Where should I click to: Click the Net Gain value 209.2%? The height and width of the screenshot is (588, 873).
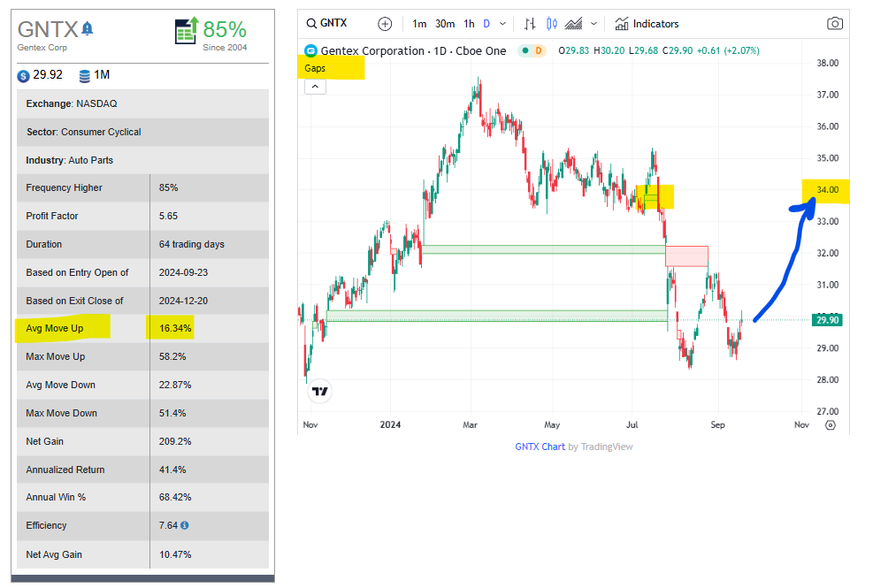click(175, 441)
